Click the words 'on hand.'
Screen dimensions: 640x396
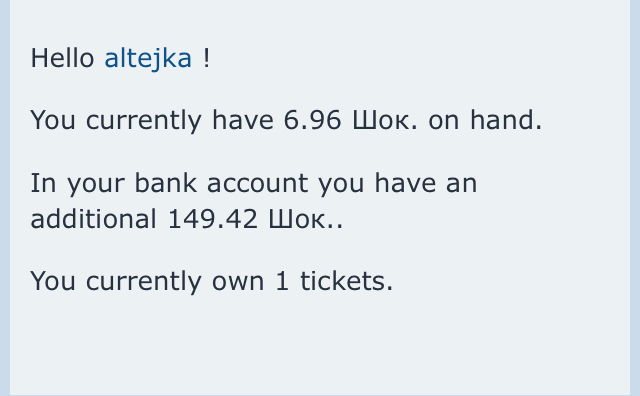[485, 120]
